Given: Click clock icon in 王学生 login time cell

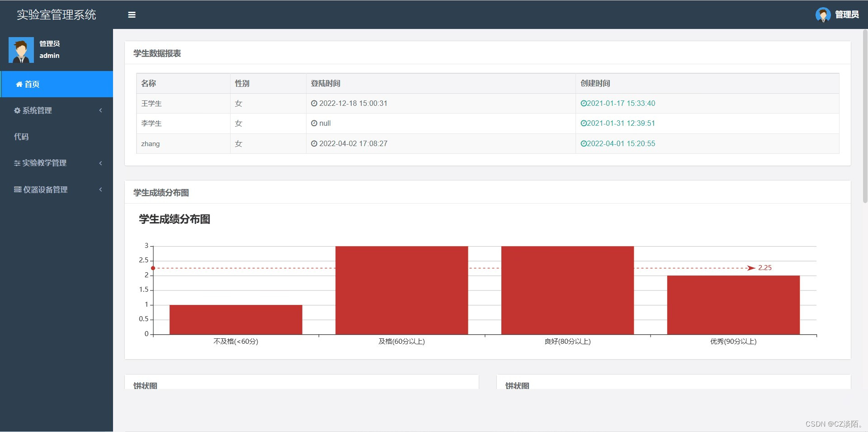Looking at the screenshot, I should click(314, 103).
